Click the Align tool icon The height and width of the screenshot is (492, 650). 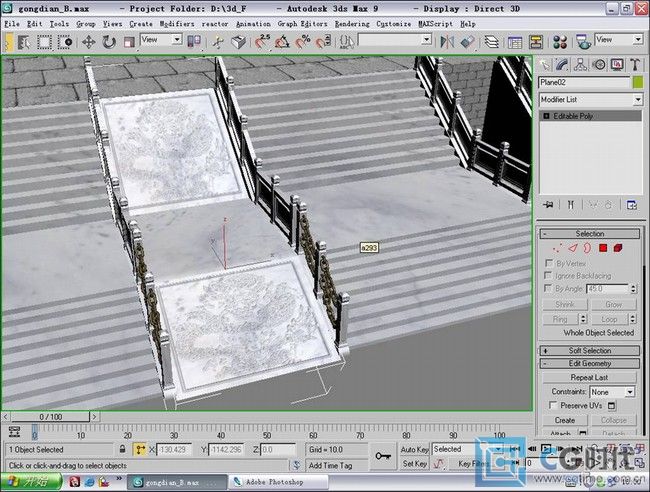[467, 42]
